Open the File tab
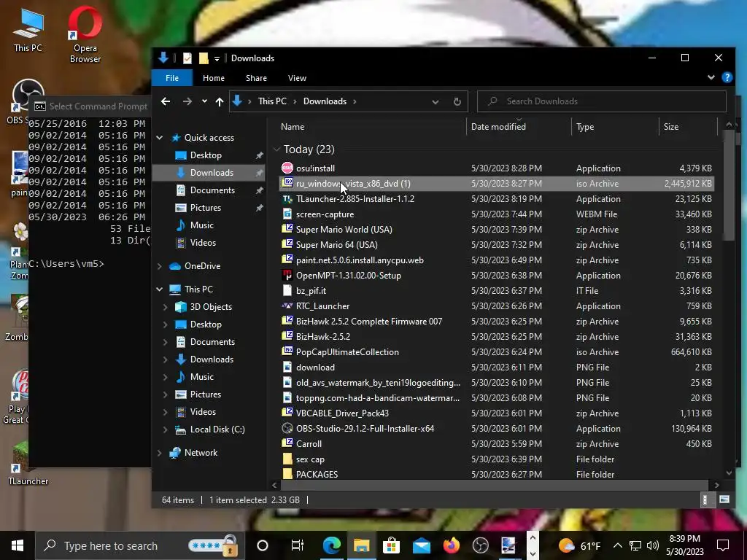This screenshot has height=560, width=747. 172,78
